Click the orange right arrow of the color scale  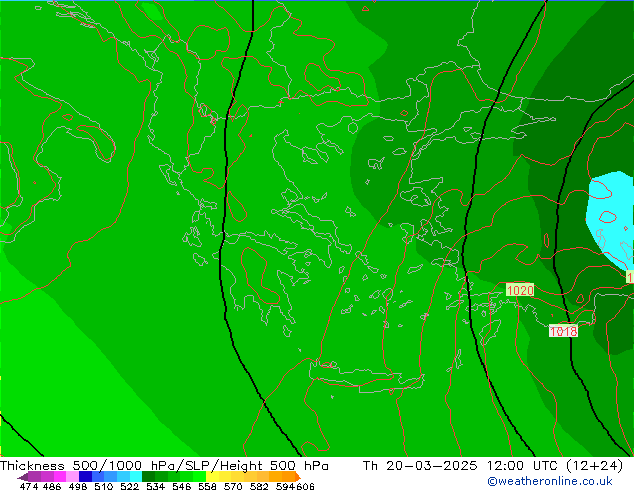298,477
